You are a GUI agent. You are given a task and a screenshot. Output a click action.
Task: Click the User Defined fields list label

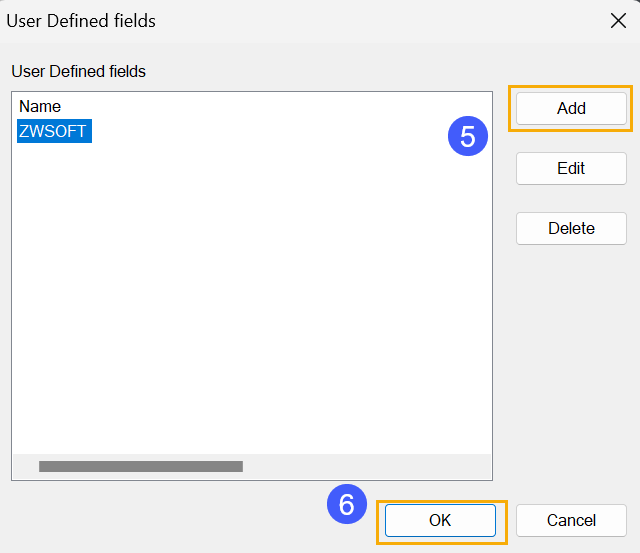tap(78, 71)
